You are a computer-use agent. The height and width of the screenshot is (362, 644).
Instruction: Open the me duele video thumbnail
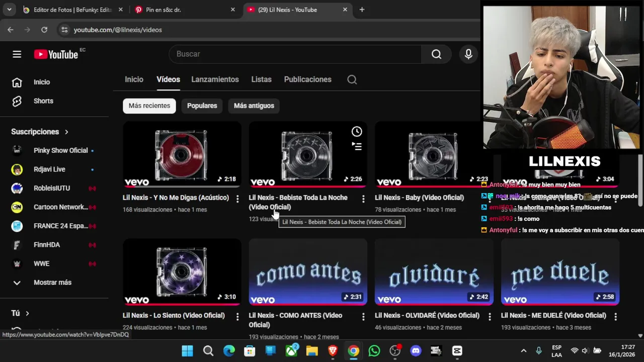[x=560, y=272]
